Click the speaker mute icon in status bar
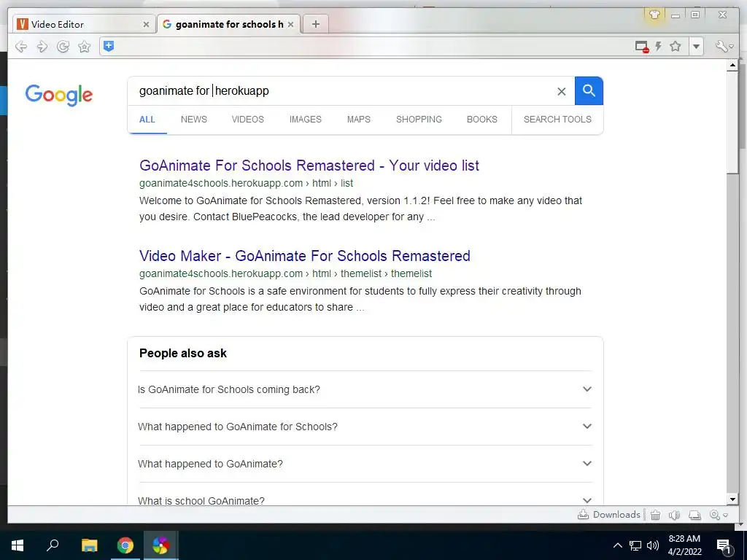The width and height of the screenshot is (747, 560). tap(674, 515)
